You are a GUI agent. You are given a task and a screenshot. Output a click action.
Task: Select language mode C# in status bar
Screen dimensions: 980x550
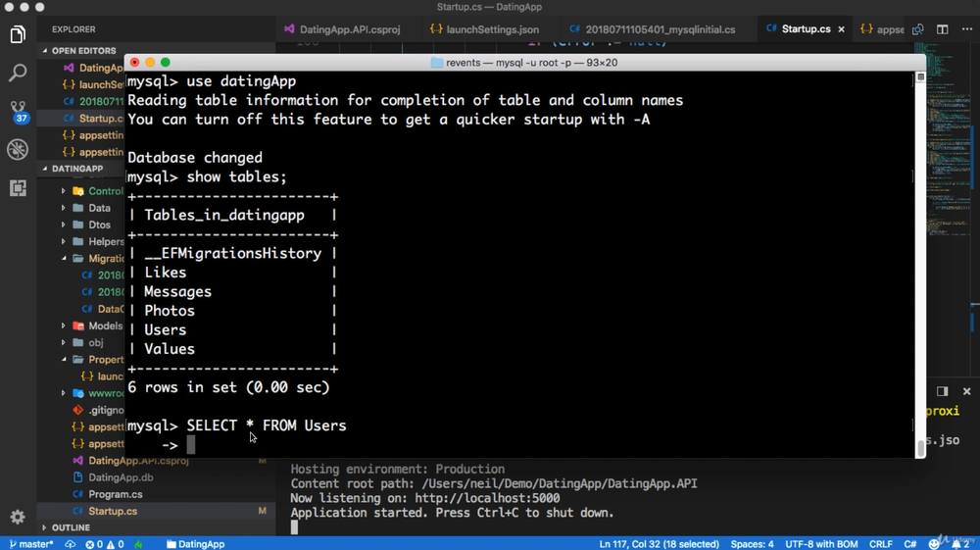(x=910, y=544)
